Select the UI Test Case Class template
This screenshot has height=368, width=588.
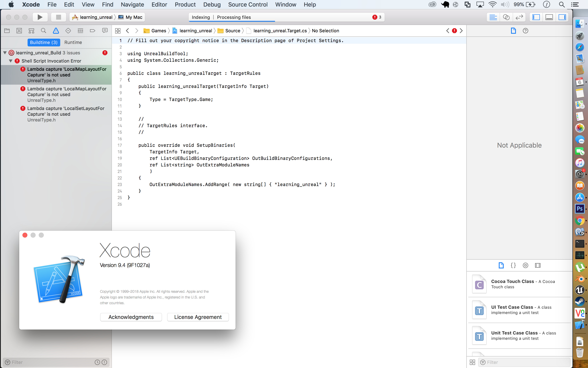[x=519, y=310]
